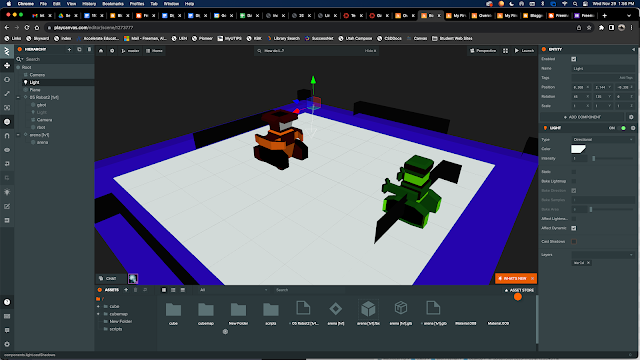Open the History menu
Image resolution: width=640 pixels, height=360 pixels.
(89, 4)
